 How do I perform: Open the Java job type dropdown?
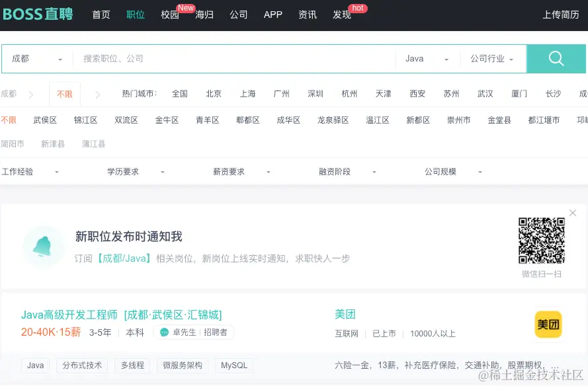(x=427, y=59)
